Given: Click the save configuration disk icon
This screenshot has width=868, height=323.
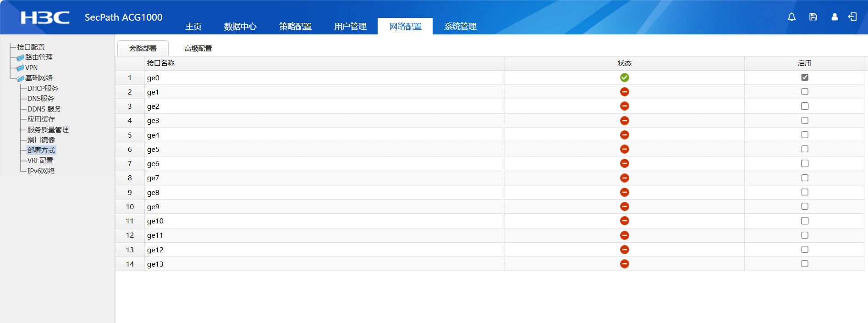Looking at the screenshot, I should click(x=813, y=17).
